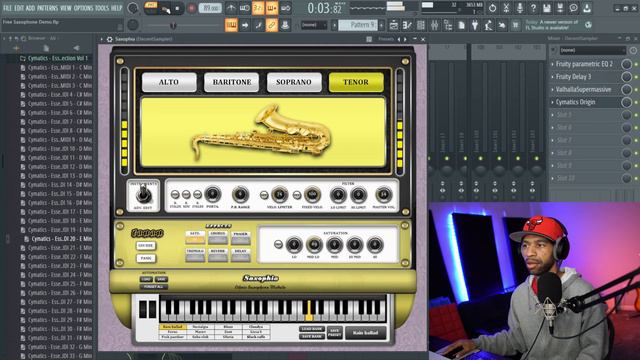Click the highlighted yellow key on keyboard
Image resolution: width=640 pixels, height=360 pixels.
(x=309, y=310)
